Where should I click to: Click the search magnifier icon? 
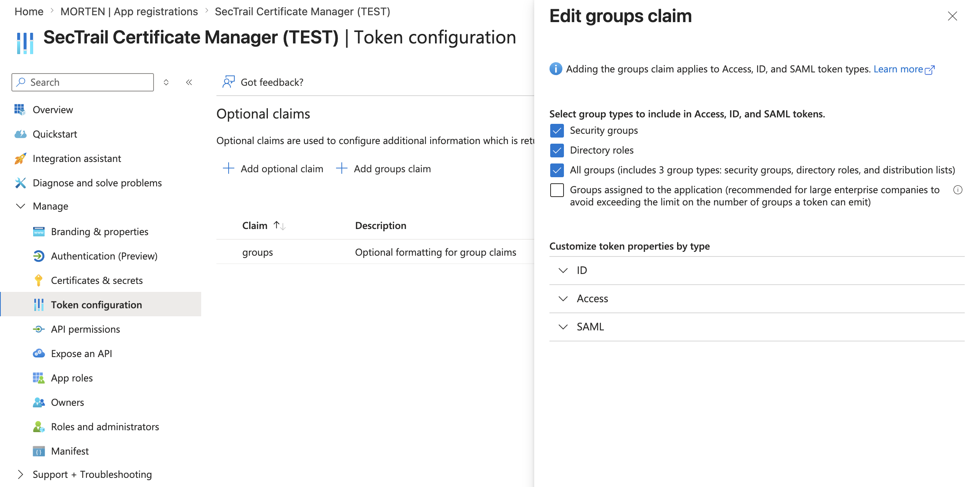21,82
